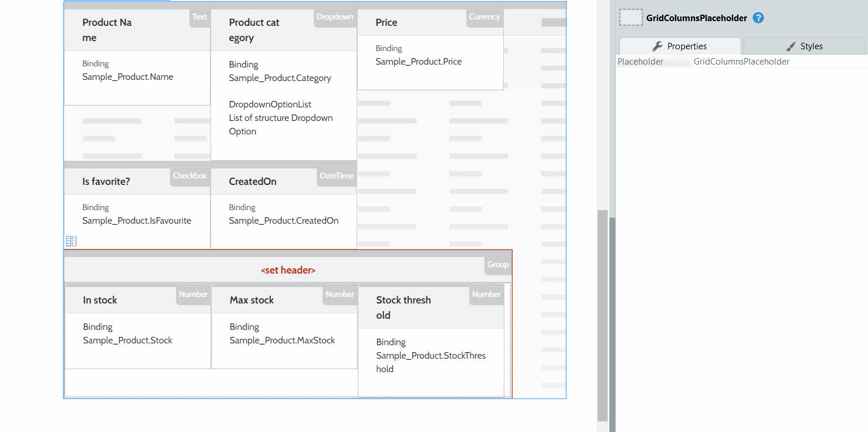The image size is (868, 432).
Task: Switch to the Properties tab
Action: pyautogui.click(x=680, y=46)
